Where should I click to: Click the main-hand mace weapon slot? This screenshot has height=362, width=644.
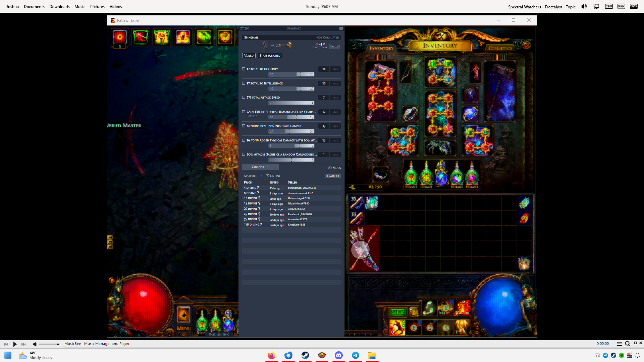(380, 91)
